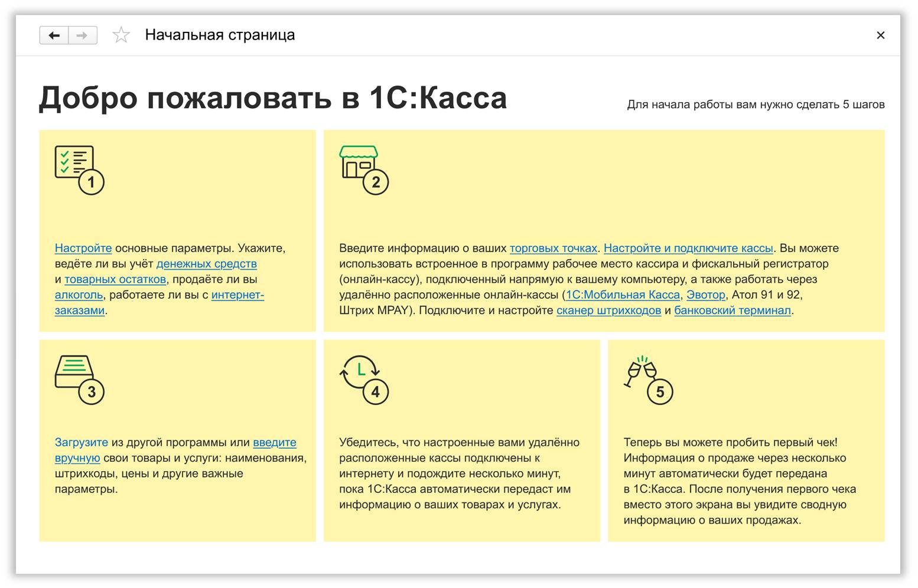The height and width of the screenshot is (588, 918).
Task: Close the Начальная страница tab
Action: [880, 35]
